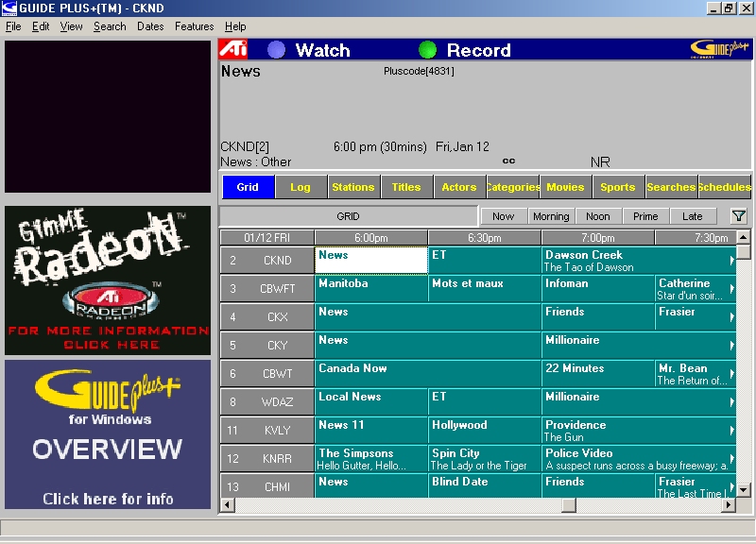Switch to the Schedules tab
This screenshot has width=756, height=544.
click(724, 187)
